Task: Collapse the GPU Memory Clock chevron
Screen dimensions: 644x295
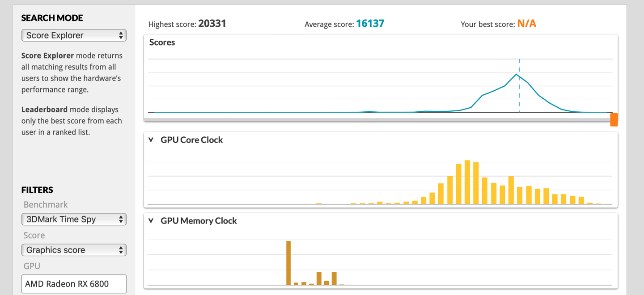Action: (151, 221)
